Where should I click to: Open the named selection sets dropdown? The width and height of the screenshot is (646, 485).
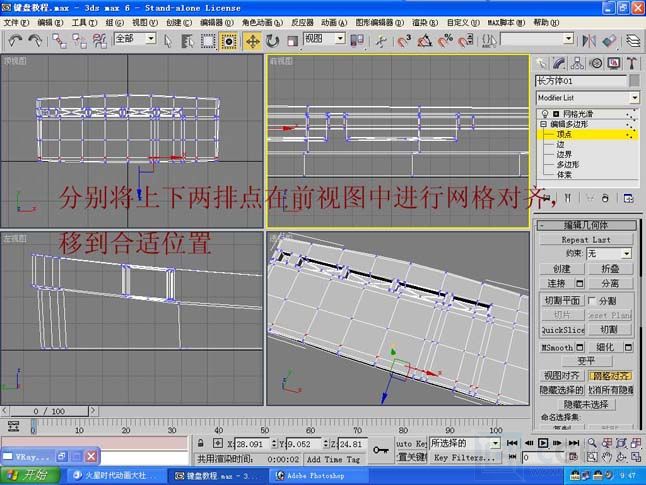[569, 38]
